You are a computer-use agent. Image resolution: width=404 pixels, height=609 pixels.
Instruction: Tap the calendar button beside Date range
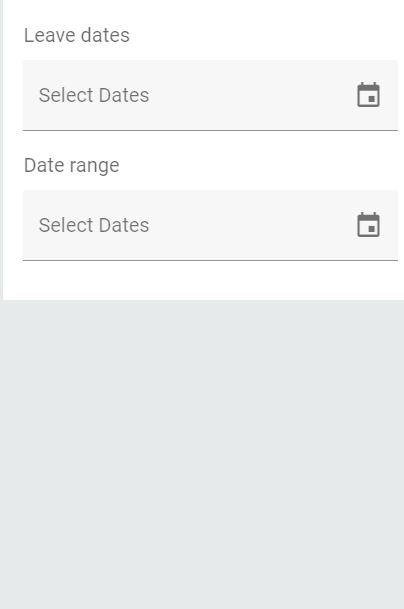coord(368,224)
